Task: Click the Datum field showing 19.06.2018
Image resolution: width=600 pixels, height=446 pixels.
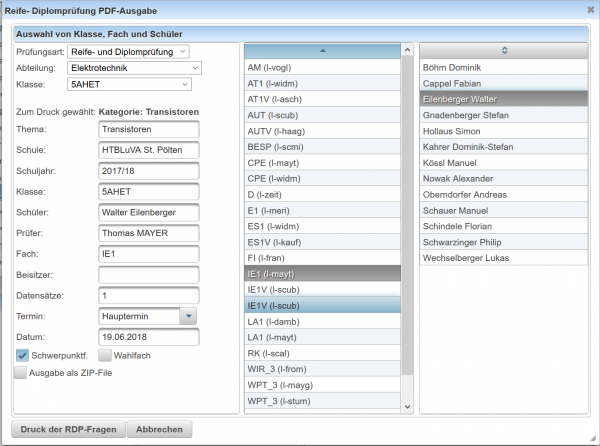Action: 149,337
